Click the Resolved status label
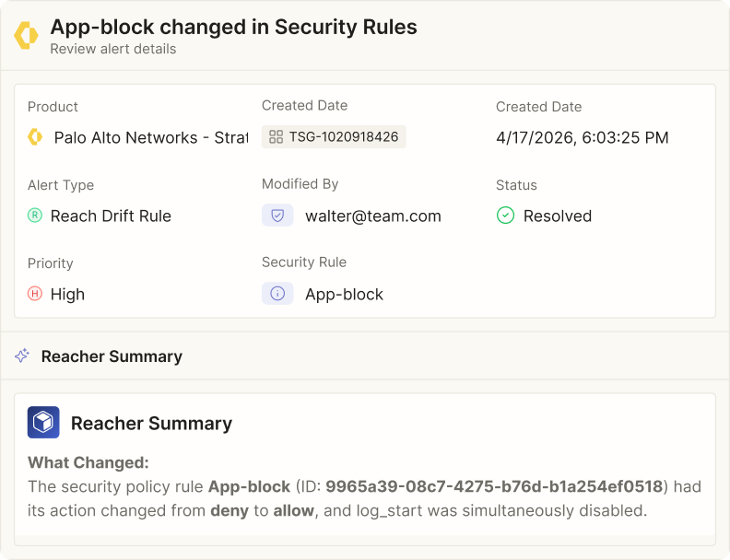The height and width of the screenshot is (560, 730). (x=558, y=216)
